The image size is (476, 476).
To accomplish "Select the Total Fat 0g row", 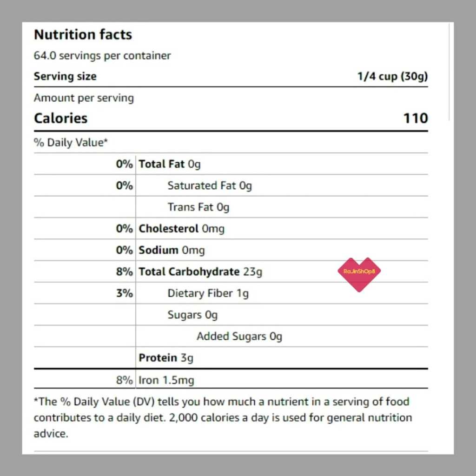I will coord(170,164).
